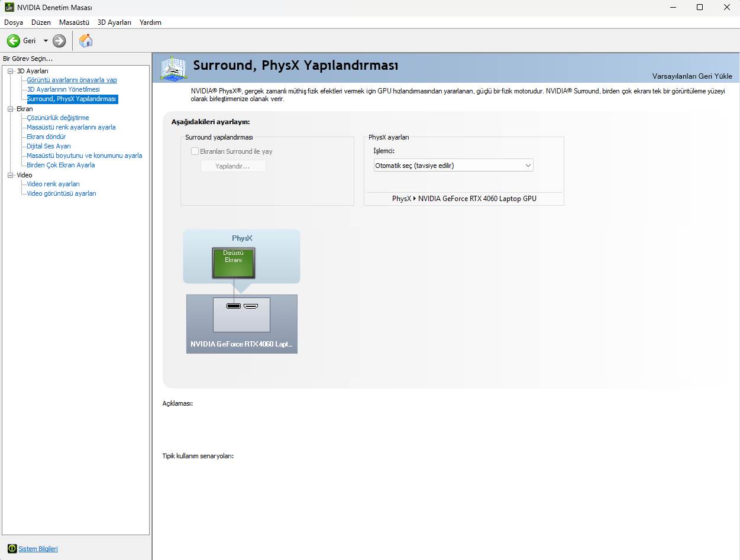The width and height of the screenshot is (740, 560).
Task: Click the HDMI connector icon on GPU
Action: point(251,306)
